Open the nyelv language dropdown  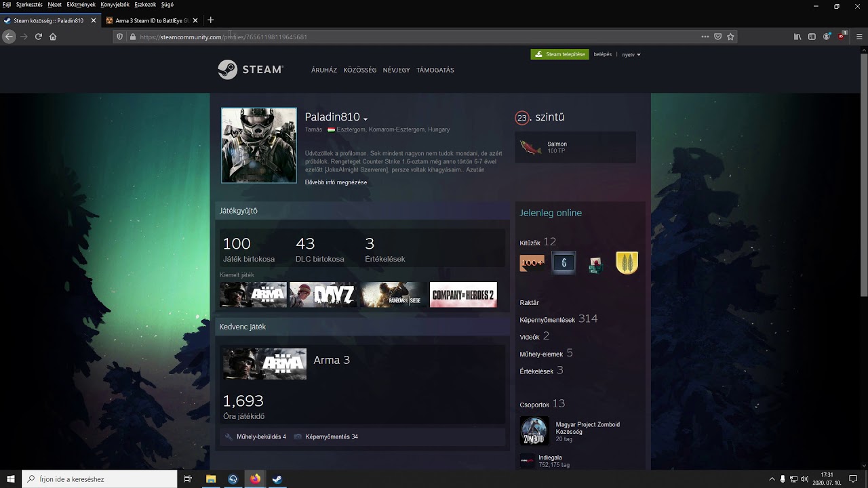click(x=631, y=54)
